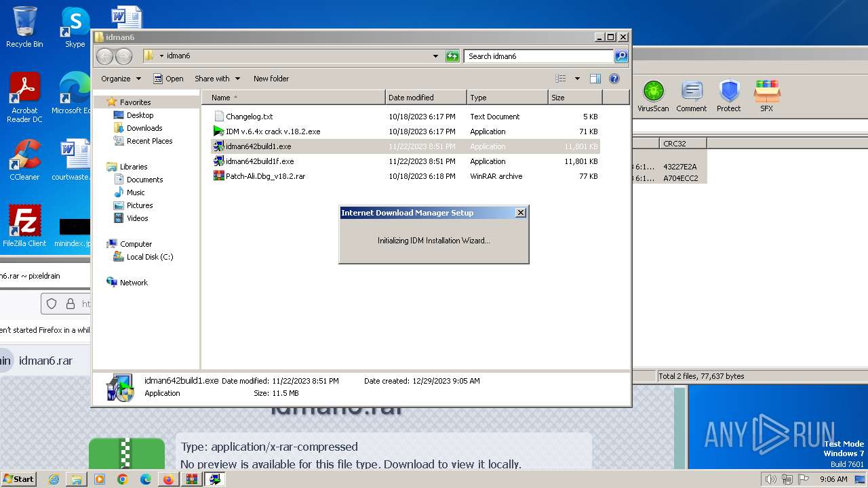Click the Comment icon in WinRAR
Screen dimensions: 868x488
click(x=691, y=96)
